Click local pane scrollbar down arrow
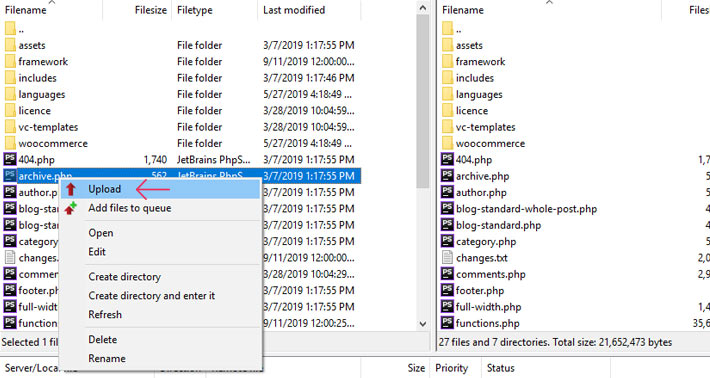 pos(422,324)
